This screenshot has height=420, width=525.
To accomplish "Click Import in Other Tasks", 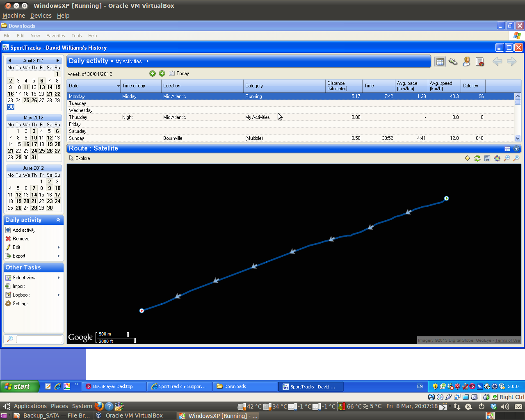I will (18, 286).
